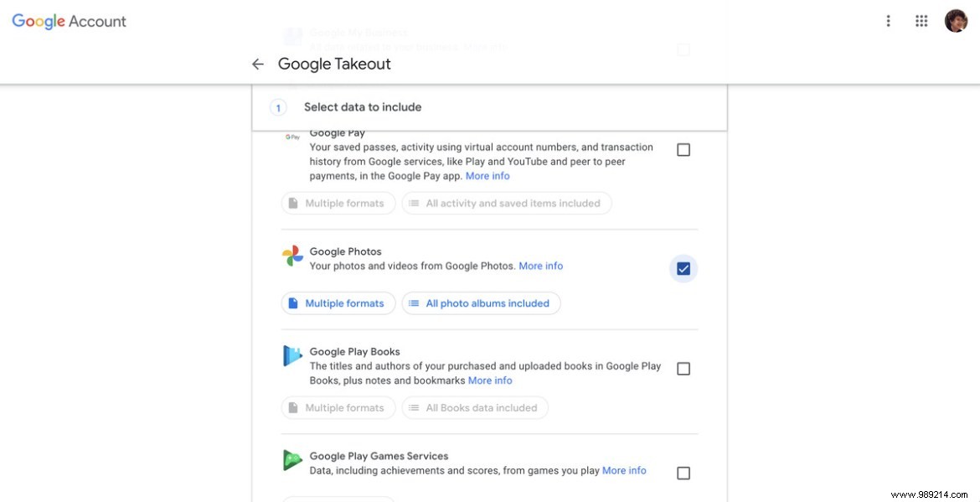
Task: Click the back arrow next to Google Takeout
Action: click(257, 64)
